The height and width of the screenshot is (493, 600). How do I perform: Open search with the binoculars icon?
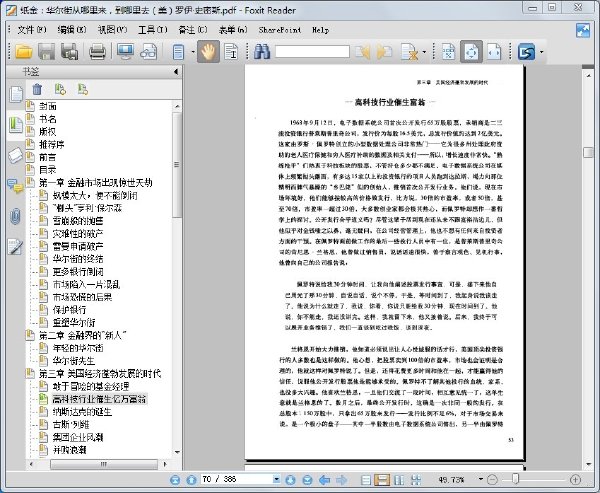click(262, 51)
